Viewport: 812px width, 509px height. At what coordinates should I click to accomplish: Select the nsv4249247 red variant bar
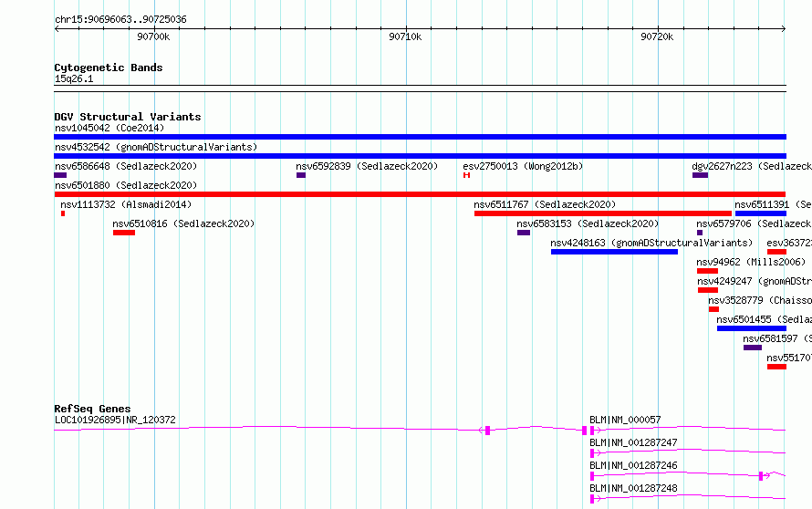tap(708, 290)
